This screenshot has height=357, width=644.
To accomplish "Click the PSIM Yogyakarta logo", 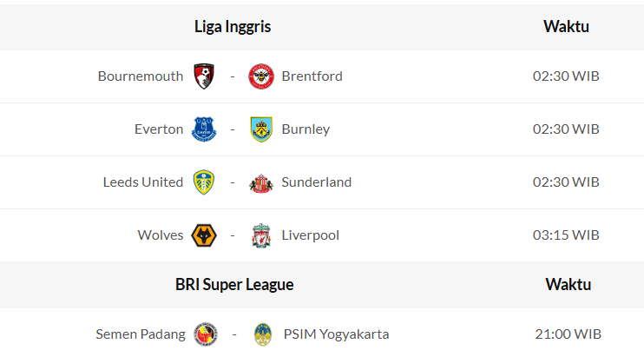I will coord(262,334).
